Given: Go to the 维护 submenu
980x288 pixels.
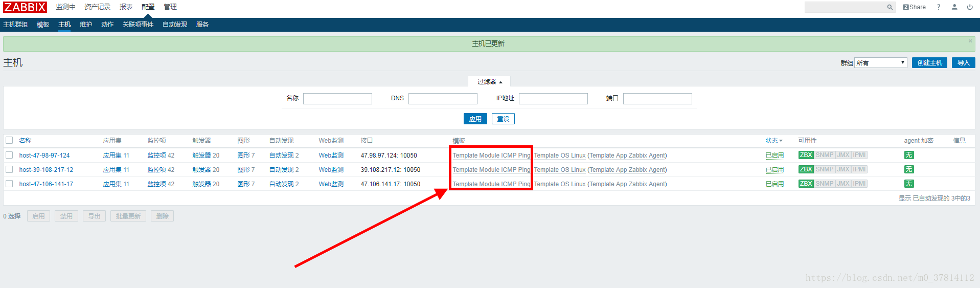Looking at the screenshot, I should coord(86,25).
